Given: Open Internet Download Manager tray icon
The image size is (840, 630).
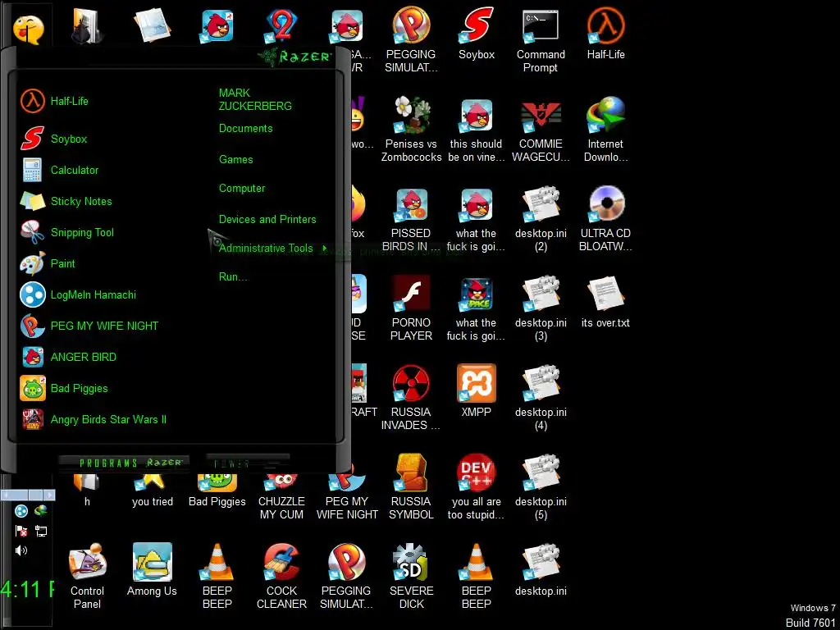Looking at the screenshot, I should (x=41, y=511).
